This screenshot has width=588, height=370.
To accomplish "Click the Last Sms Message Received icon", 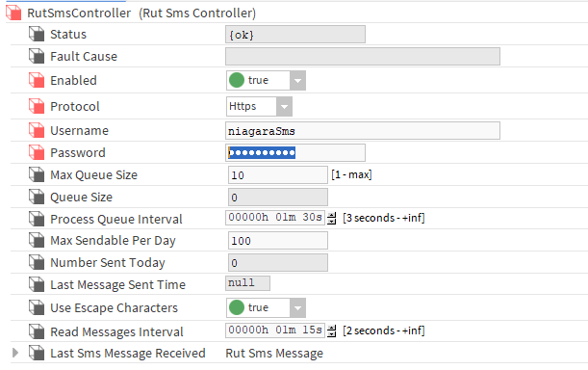I will (37, 353).
